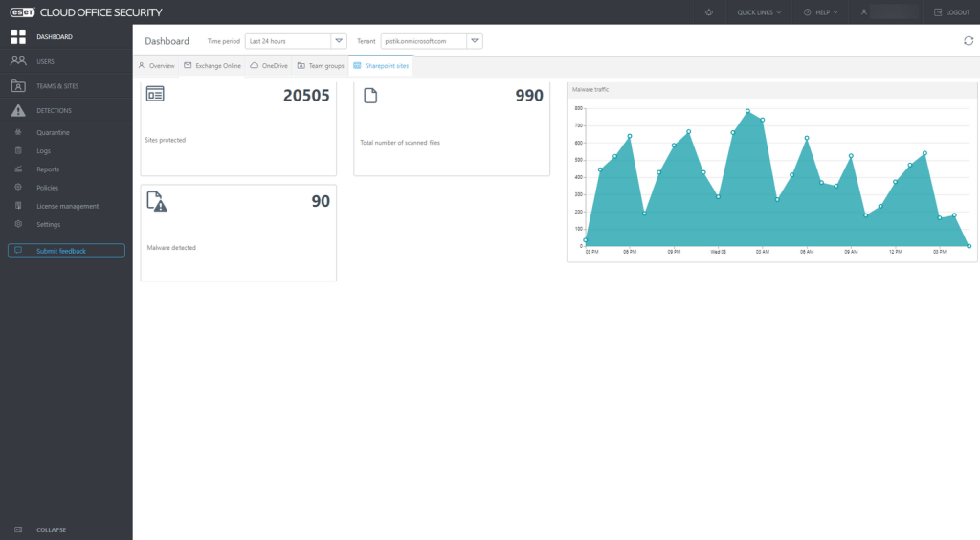The width and height of the screenshot is (980, 540).
Task: Expand the Time period dropdown arrow
Action: pyautogui.click(x=339, y=41)
